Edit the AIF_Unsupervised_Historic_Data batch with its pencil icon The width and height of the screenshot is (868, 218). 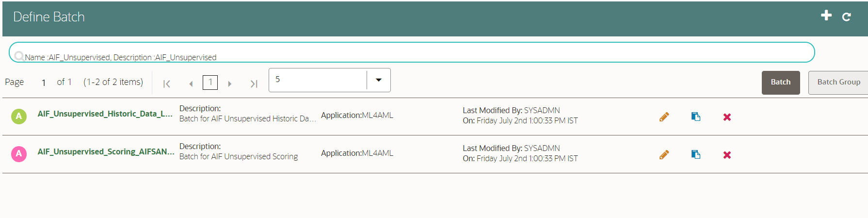tap(664, 117)
